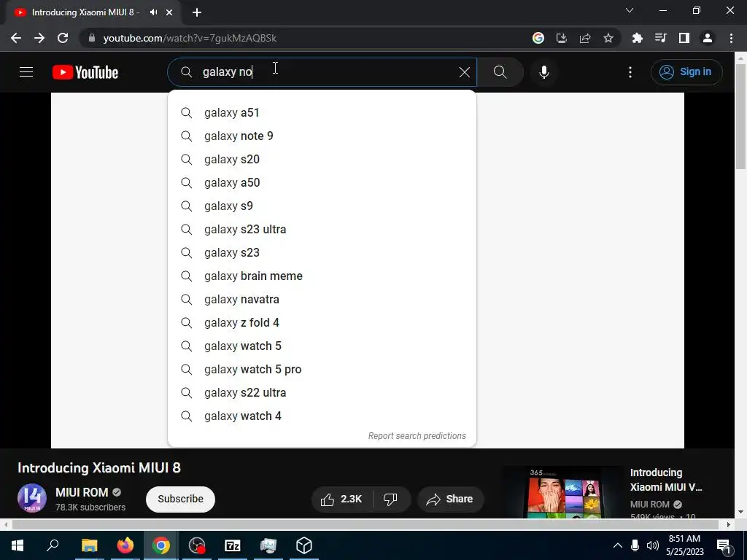Choose the galaxy z fold 4 suggestion
This screenshot has width=747, height=560.
(x=322, y=323)
